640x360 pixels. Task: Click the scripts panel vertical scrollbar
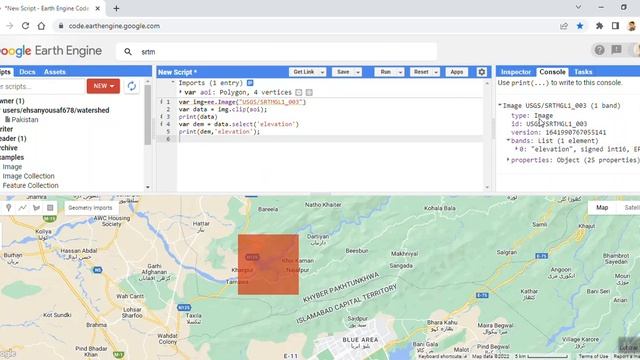(x=148, y=115)
